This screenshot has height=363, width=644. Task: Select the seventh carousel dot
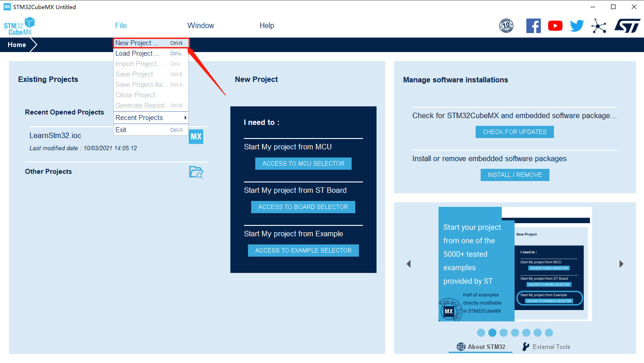(x=549, y=333)
